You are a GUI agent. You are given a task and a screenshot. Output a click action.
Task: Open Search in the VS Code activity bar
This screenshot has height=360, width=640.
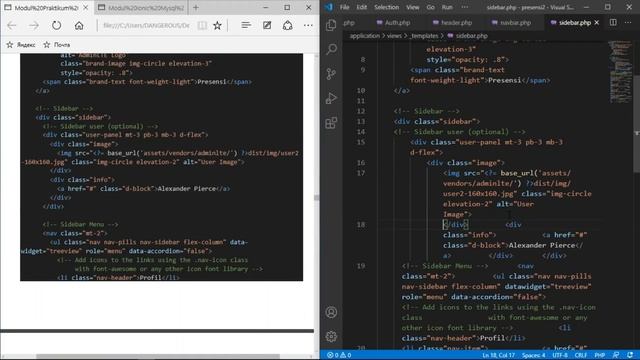[x=331, y=49]
